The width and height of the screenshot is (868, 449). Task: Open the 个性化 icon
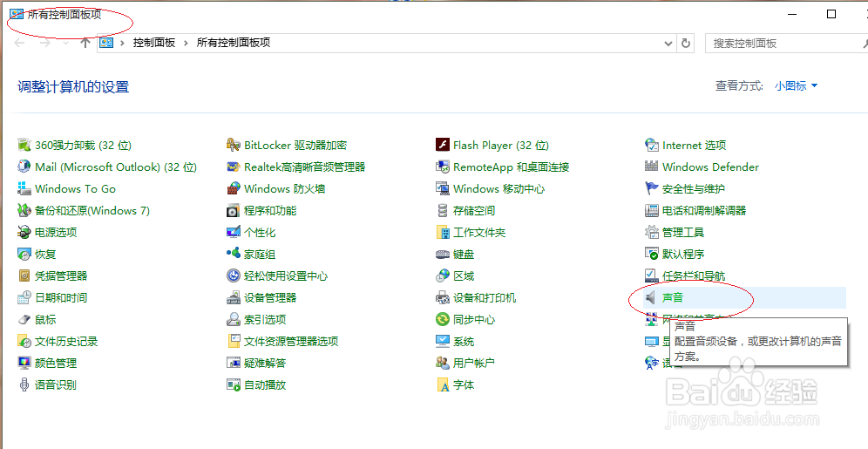tap(234, 233)
